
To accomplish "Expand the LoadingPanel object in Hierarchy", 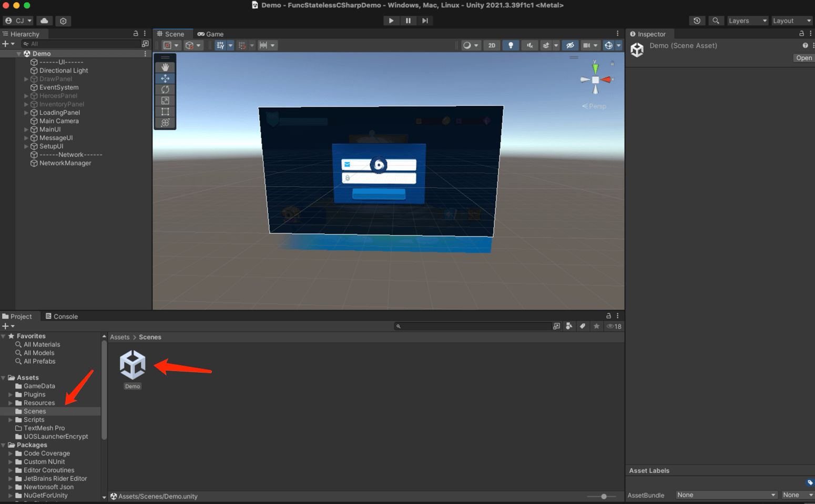I will [26, 112].
